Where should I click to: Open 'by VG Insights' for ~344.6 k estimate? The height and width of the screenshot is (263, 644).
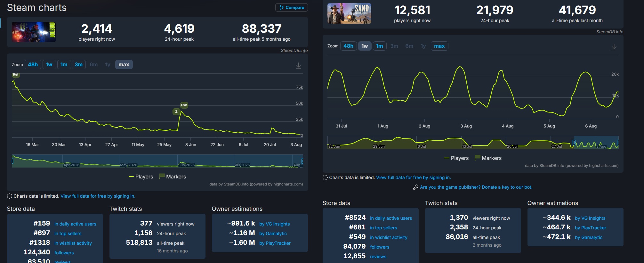click(590, 218)
